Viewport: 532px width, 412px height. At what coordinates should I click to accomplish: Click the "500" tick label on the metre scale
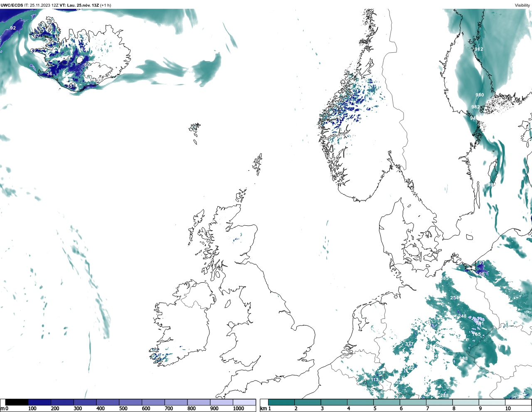(123, 409)
